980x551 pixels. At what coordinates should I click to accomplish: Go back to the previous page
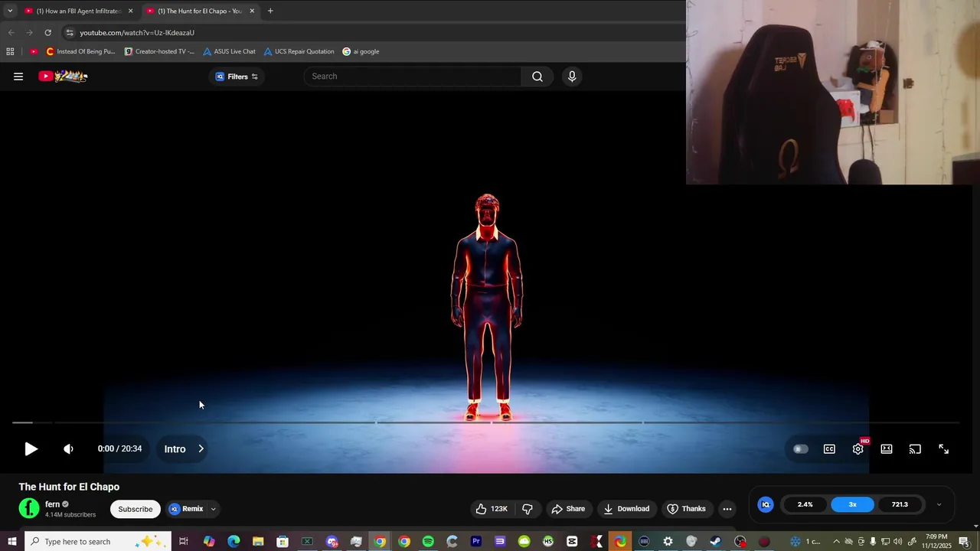point(11,33)
